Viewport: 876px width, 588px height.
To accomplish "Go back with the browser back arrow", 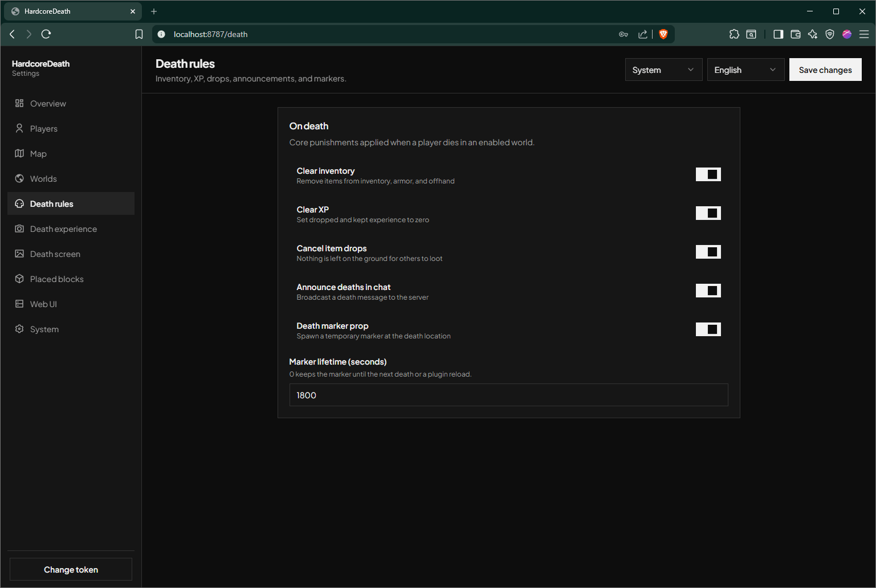I will tap(12, 34).
